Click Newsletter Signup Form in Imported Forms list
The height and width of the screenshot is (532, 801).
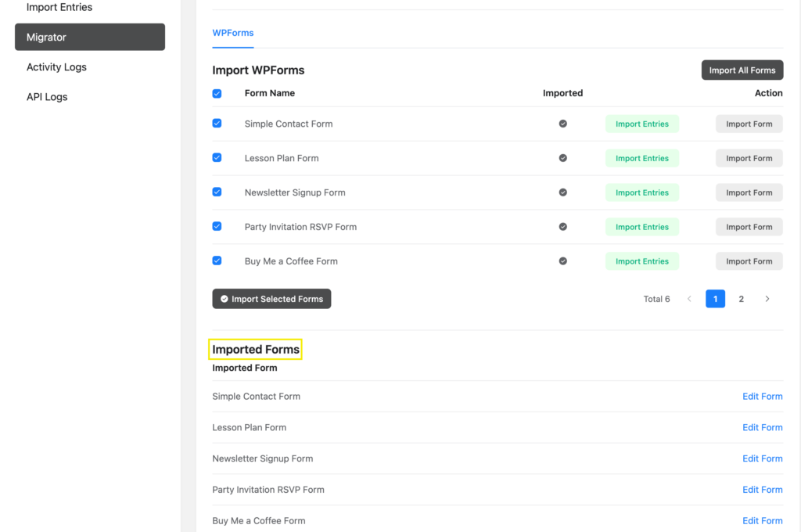pos(263,458)
